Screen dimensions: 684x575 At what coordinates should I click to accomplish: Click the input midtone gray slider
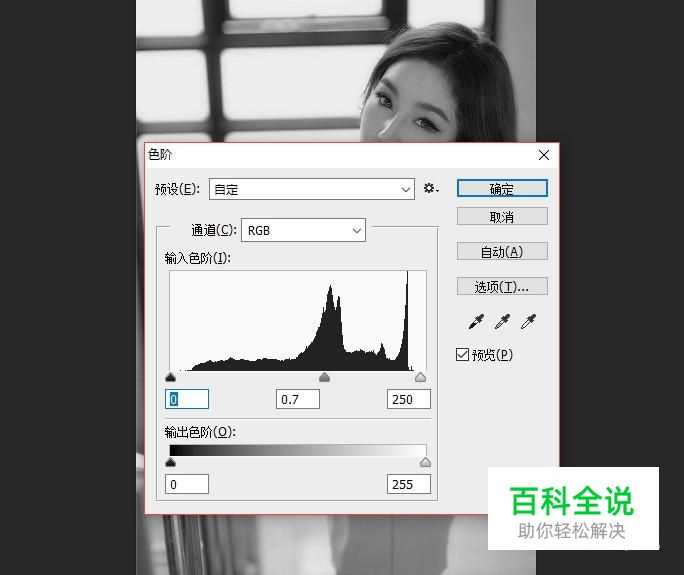pyautogui.click(x=324, y=377)
